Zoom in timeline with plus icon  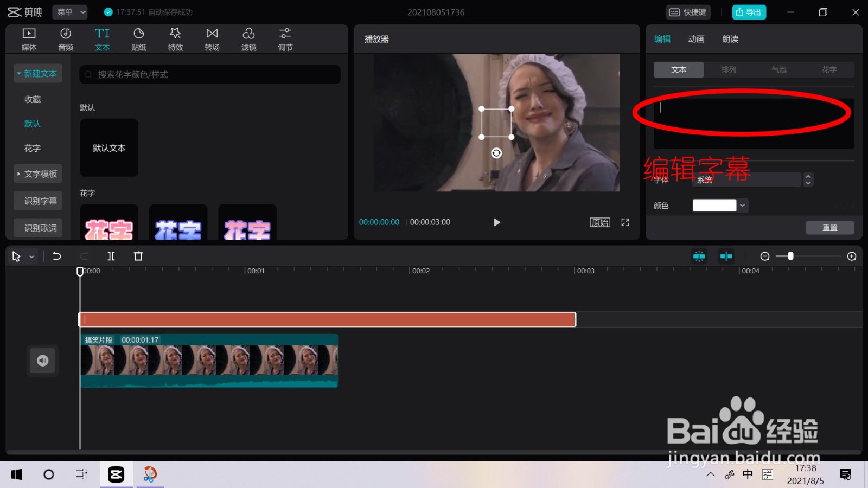pos(852,256)
